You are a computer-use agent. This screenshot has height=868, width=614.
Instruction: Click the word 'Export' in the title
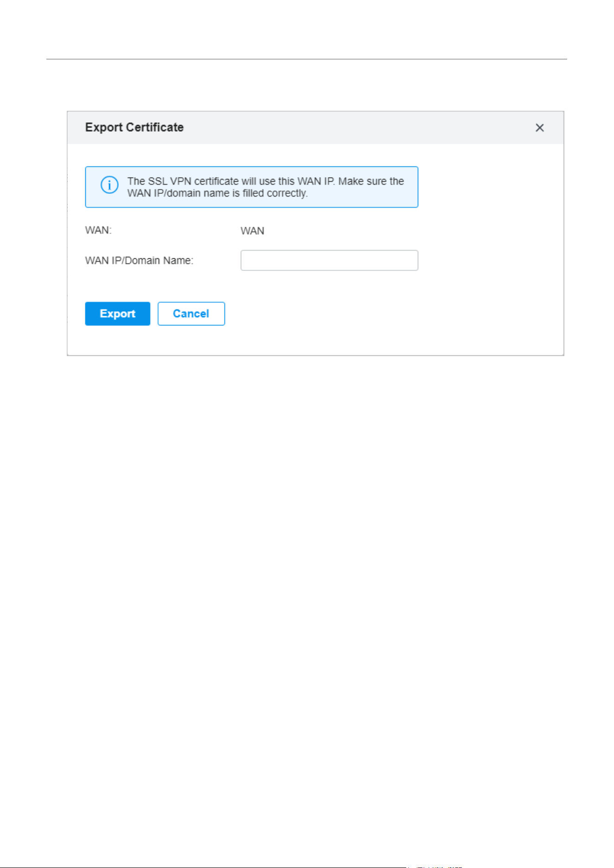click(104, 128)
